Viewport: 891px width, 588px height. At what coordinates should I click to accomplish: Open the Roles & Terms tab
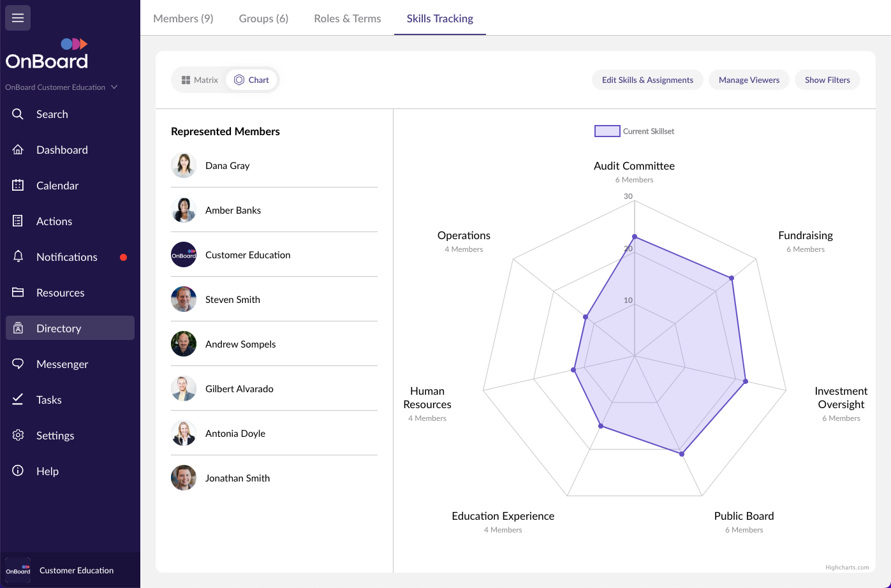(x=347, y=18)
